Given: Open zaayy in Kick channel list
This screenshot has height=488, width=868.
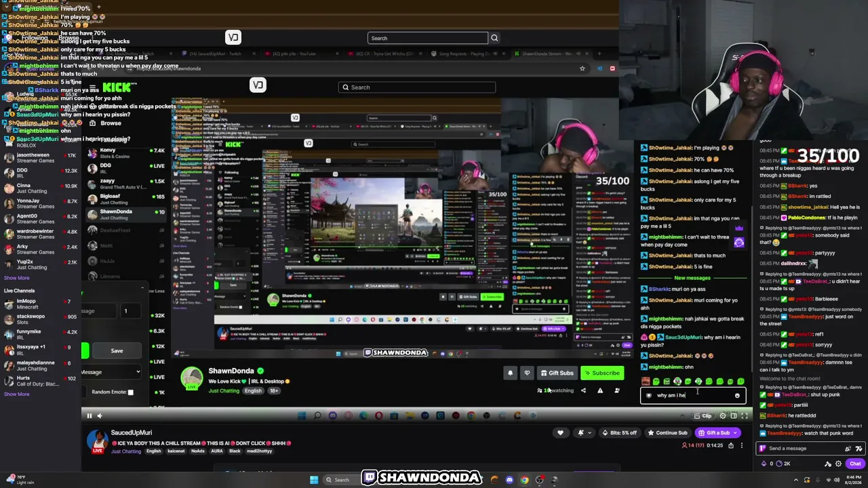Looking at the screenshot, I should tap(125, 184).
